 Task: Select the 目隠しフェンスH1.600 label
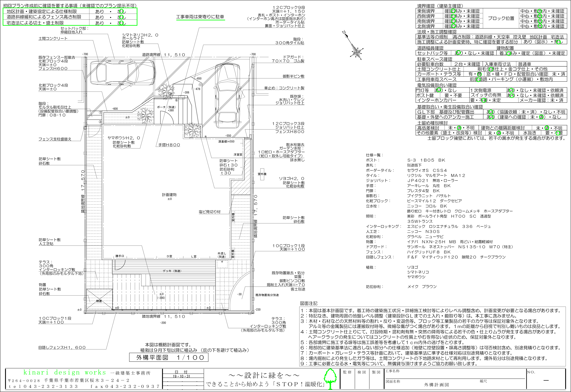(x=62, y=348)
